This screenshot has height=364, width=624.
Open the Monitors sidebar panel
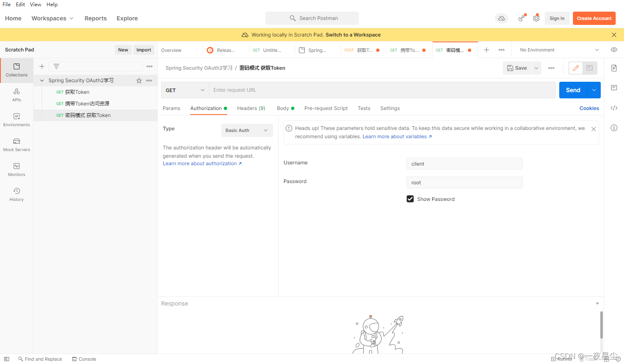(17, 170)
